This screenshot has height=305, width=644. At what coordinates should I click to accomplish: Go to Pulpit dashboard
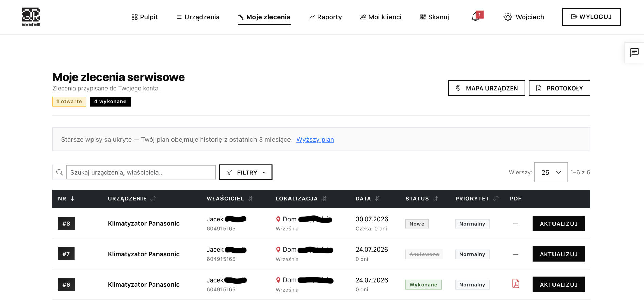(x=145, y=17)
